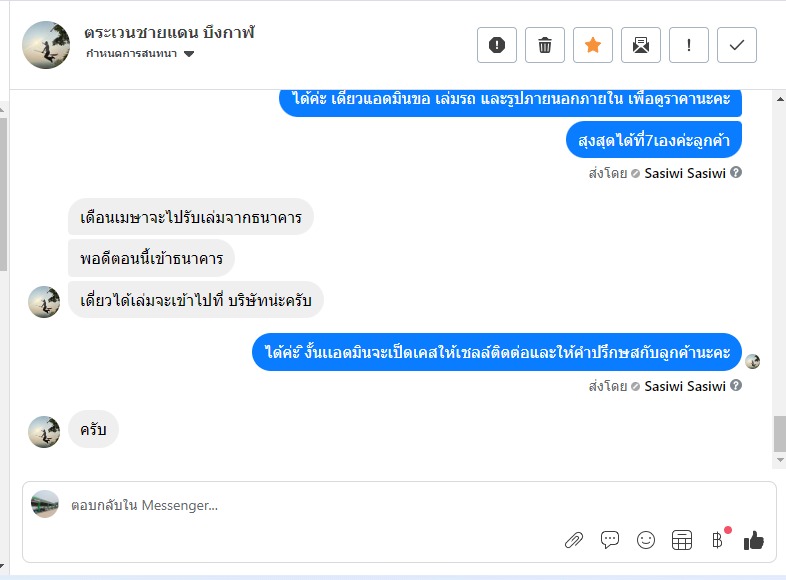Mark conversation as spam with octagon icon
The height and width of the screenshot is (580, 786).
coord(497,45)
